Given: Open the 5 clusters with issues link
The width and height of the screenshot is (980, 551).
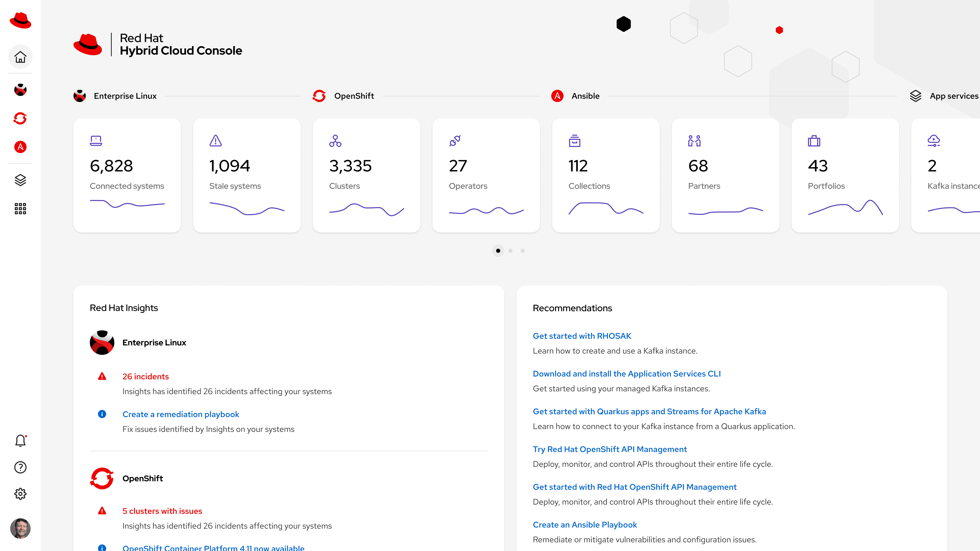Looking at the screenshot, I should coord(163,511).
